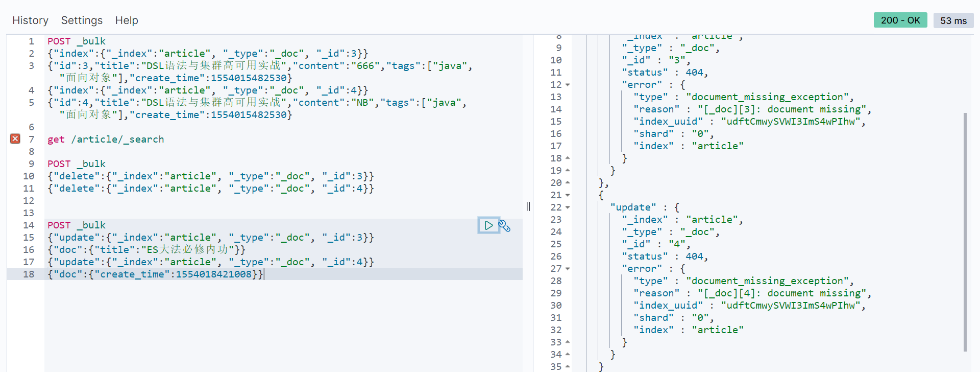Click the index line for _id 4
This screenshot has width=980, height=372.
[x=208, y=90]
